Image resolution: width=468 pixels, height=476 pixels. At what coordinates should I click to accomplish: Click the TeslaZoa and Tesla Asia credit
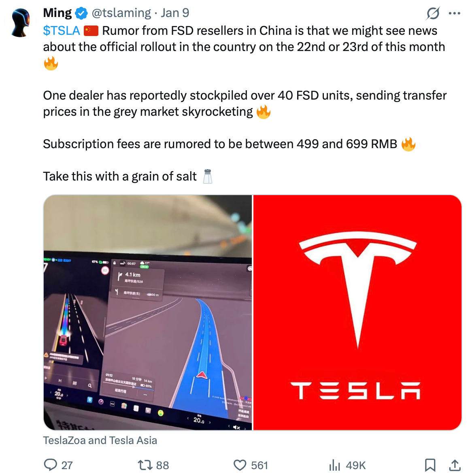point(100,440)
